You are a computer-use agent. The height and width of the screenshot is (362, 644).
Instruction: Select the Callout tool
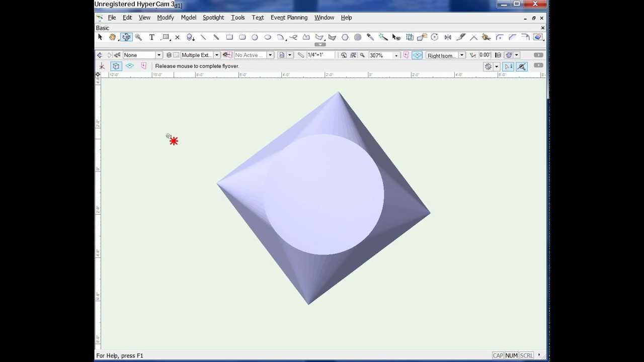point(166,37)
